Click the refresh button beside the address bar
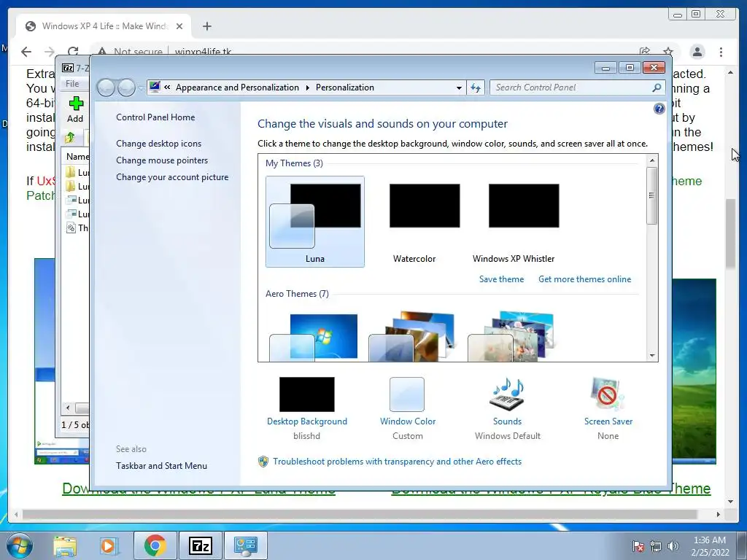 point(476,87)
